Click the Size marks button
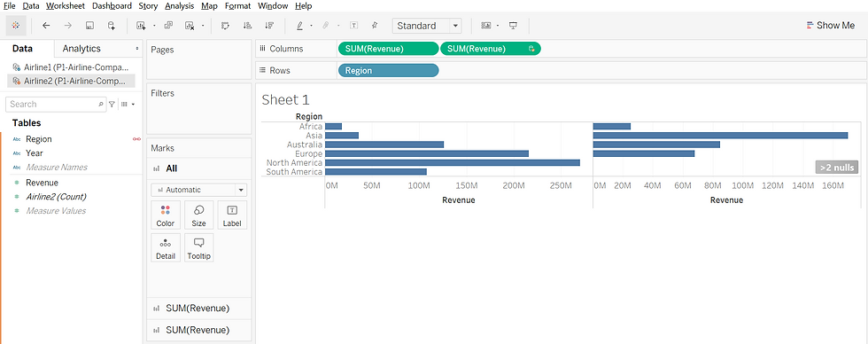Screen dimensions: 868x344 click(x=198, y=215)
